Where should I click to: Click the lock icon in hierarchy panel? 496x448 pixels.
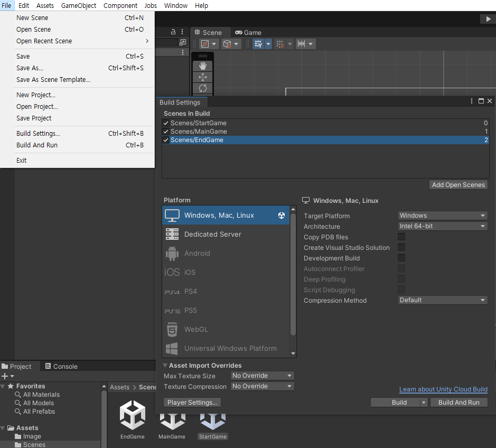tap(173, 32)
